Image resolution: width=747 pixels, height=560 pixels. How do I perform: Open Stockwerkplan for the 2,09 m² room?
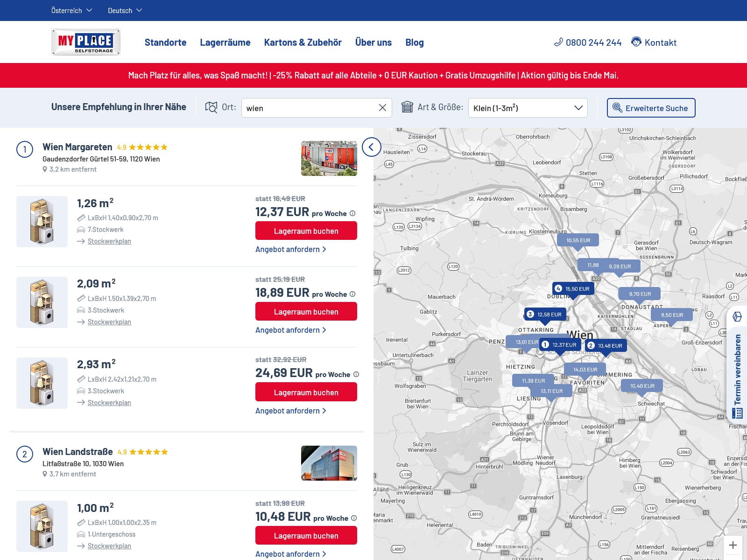pyautogui.click(x=109, y=322)
